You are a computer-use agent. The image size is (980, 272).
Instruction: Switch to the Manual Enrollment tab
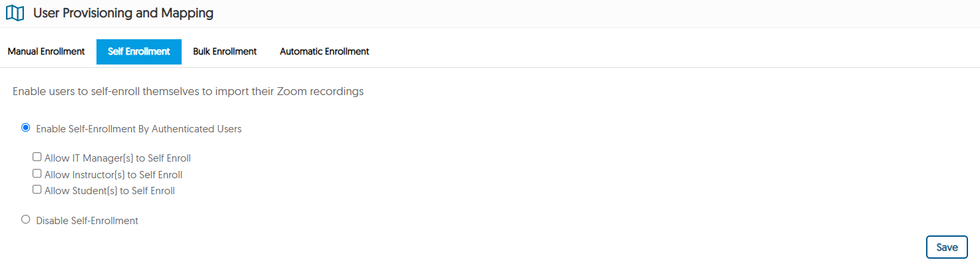[47, 51]
